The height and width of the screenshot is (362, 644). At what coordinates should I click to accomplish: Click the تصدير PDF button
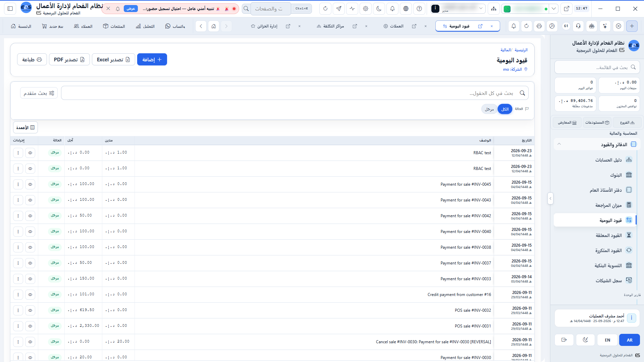pos(69,60)
